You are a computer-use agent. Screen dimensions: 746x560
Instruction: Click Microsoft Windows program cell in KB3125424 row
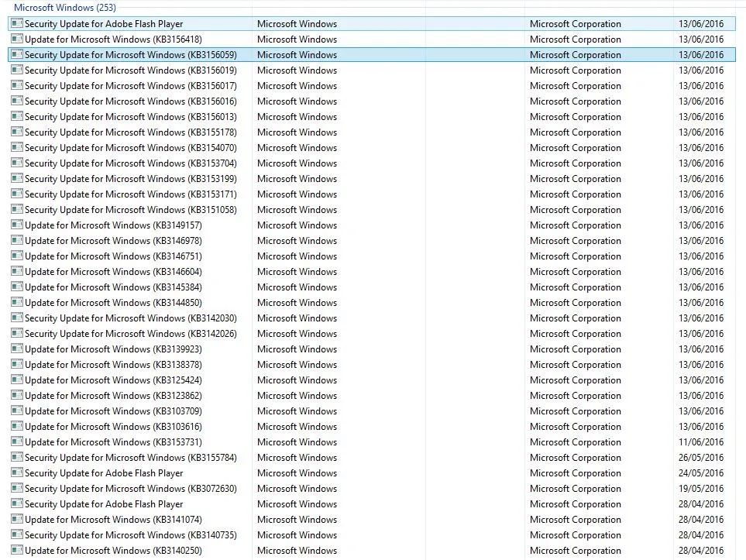297,380
